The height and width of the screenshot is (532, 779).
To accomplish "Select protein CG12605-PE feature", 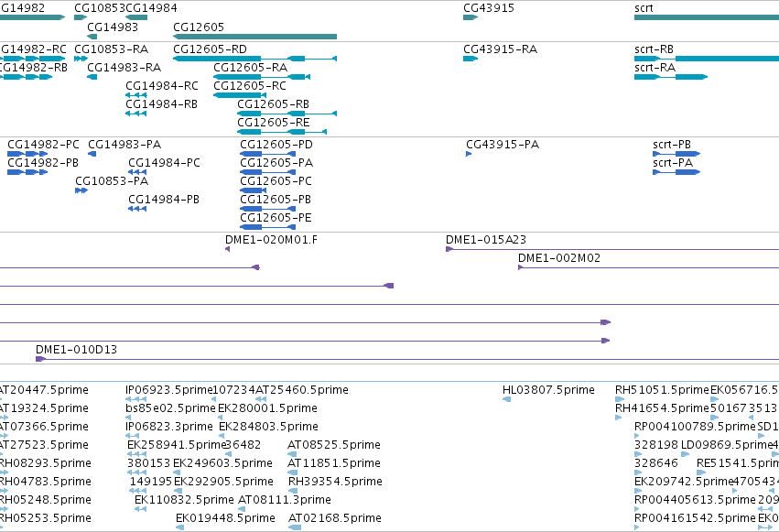I will [x=268, y=227].
